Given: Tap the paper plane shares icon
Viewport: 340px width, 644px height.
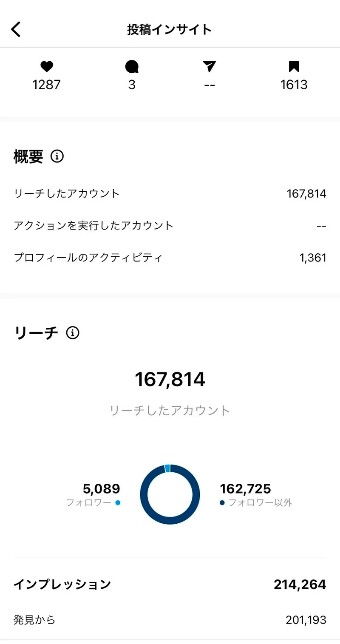Looking at the screenshot, I should 209,66.
